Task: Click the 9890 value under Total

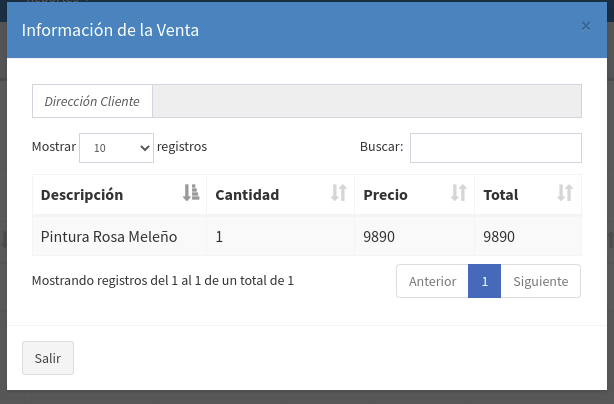Action: pyautogui.click(x=499, y=237)
